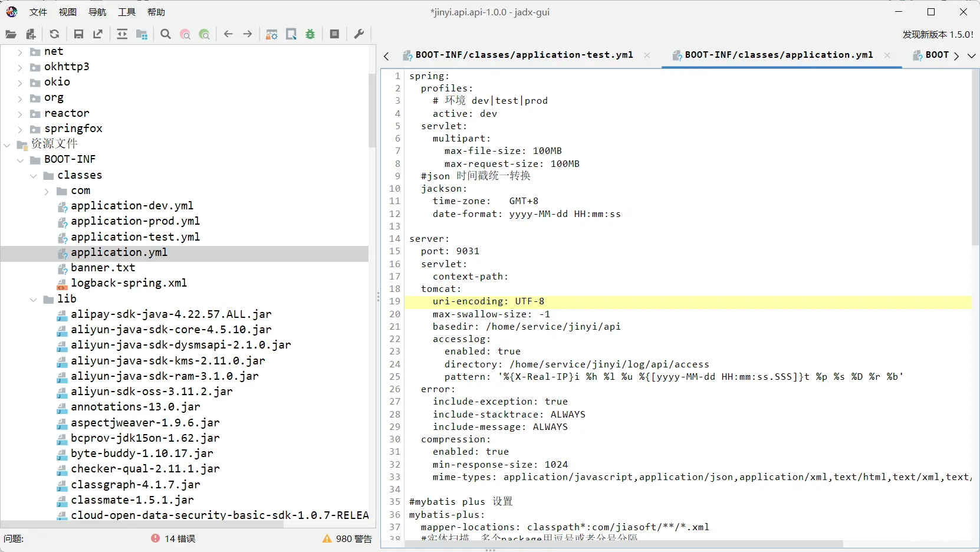
Task: Click the 980 警告 warning count
Action: pos(354,538)
